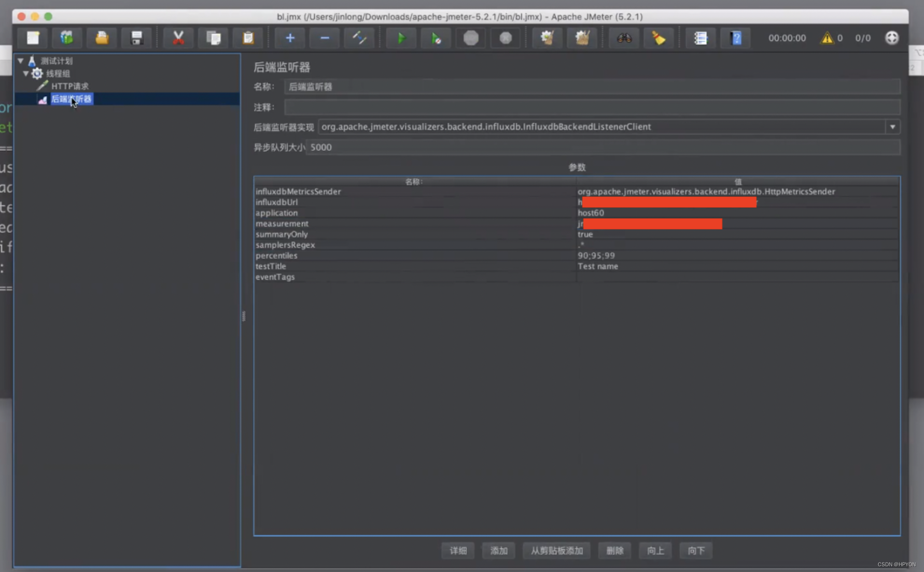Click the 名称 column header in parameters table
Screen dimensions: 924x572
[x=415, y=181]
